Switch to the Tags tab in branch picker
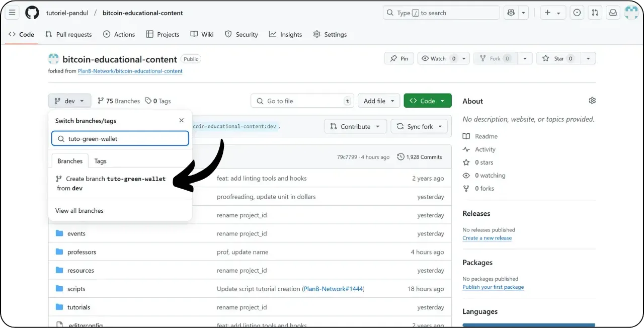This screenshot has height=328, width=644. click(x=100, y=160)
